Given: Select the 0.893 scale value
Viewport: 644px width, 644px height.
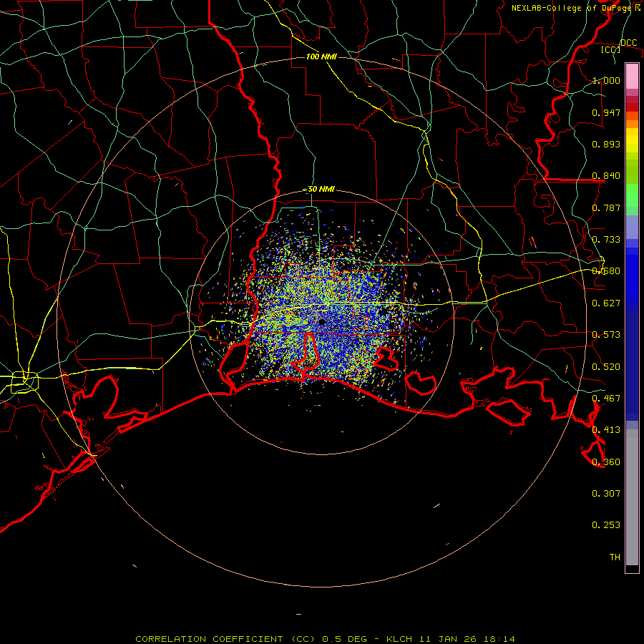Looking at the screenshot, I should pos(606,144).
